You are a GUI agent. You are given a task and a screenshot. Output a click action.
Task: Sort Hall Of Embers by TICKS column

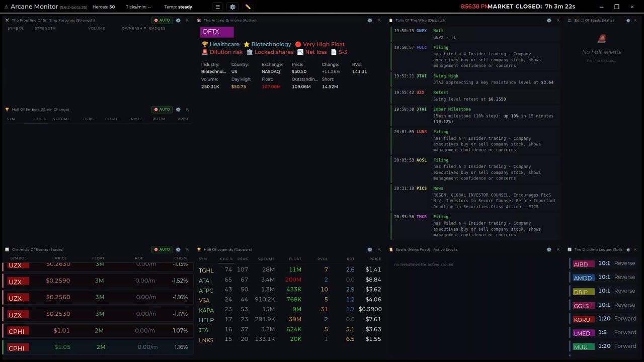coord(88,119)
